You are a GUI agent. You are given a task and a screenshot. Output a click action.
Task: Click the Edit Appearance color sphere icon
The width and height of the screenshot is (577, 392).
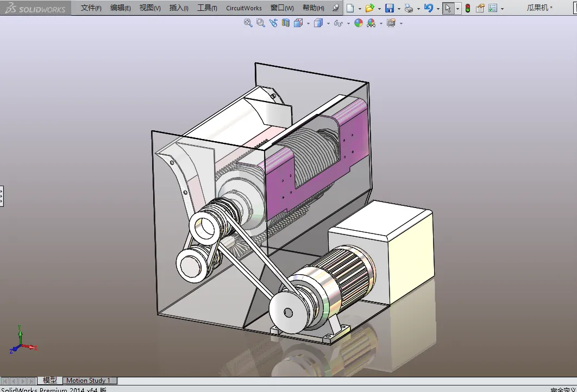tap(359, 23)
